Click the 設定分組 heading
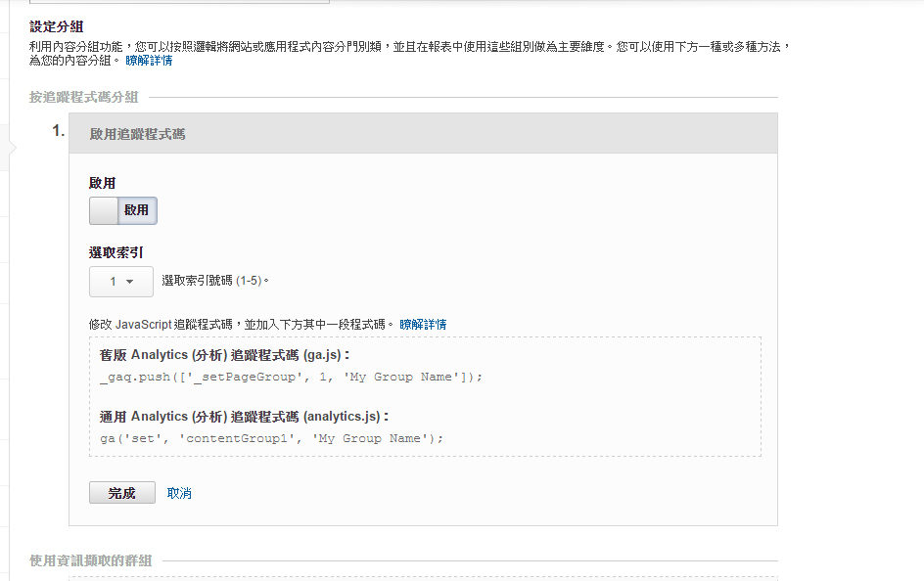The height and width of the screenshot is (581, 924). pos(57,26)
